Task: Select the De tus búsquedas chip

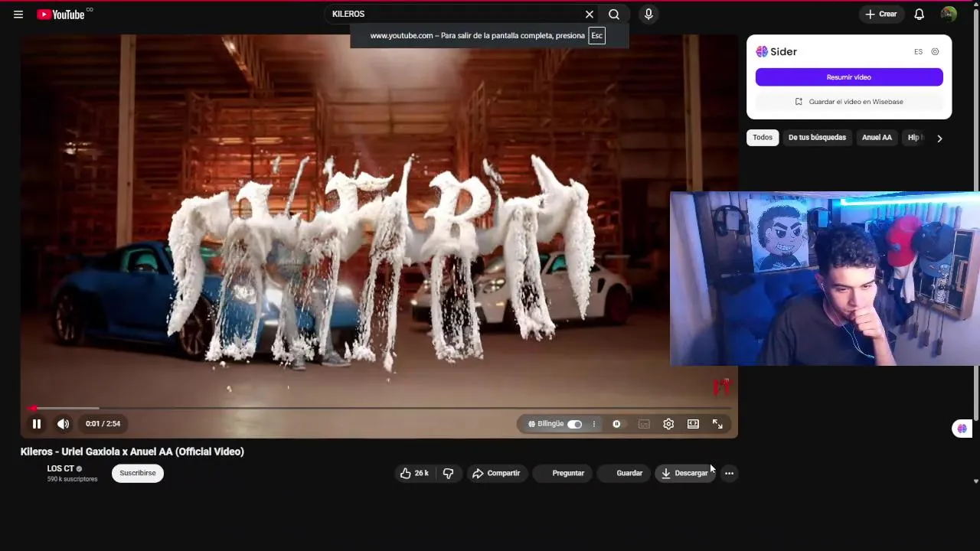Action: coord(817,138)
